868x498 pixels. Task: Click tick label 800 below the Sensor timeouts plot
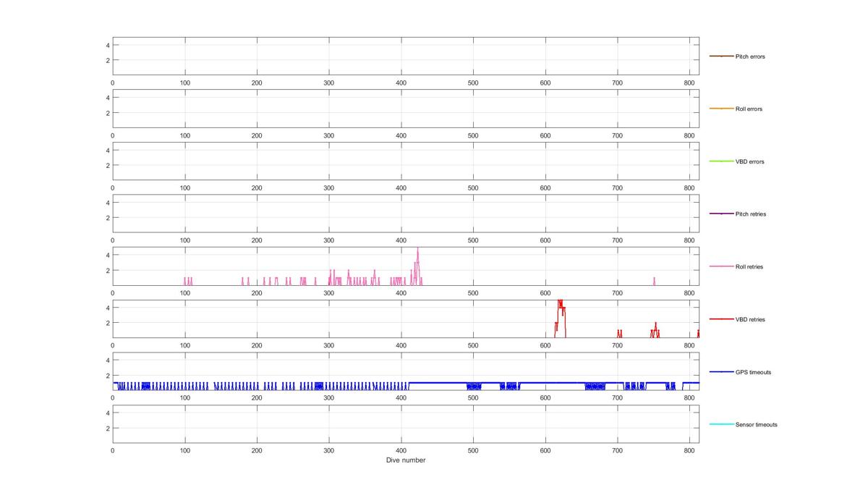point(689,451)
